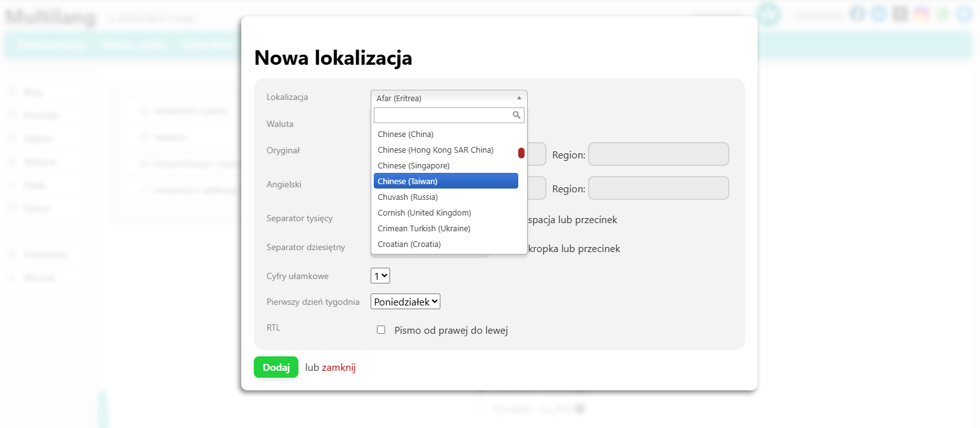Open Instagram from the header icons

point(921,13)
